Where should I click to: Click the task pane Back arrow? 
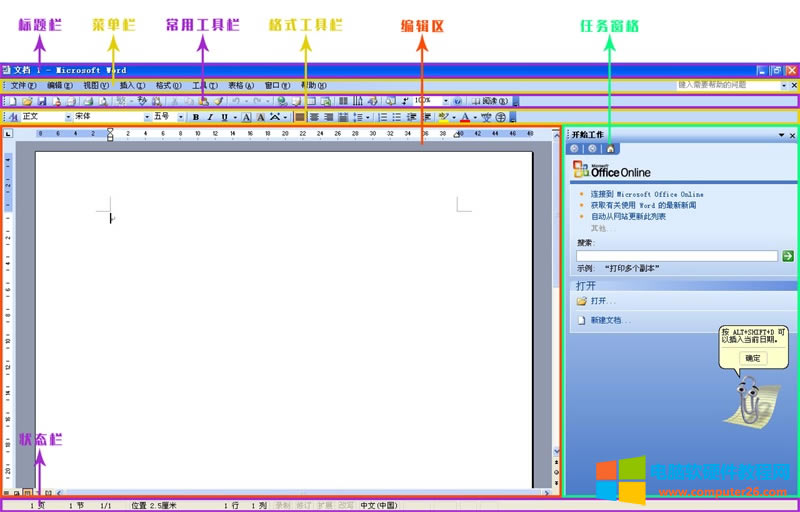[x=574, y=149]
